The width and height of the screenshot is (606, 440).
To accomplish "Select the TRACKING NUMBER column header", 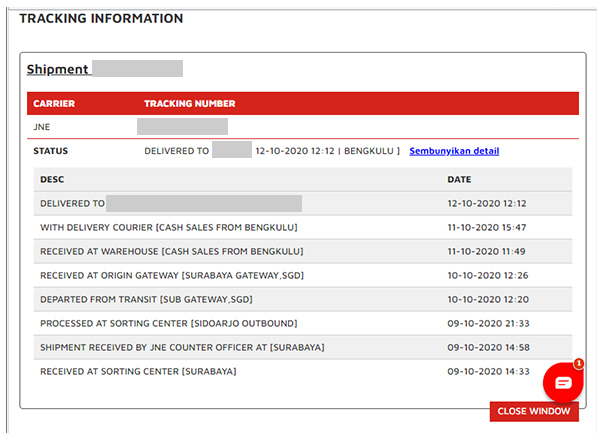I will pos(190,103).
